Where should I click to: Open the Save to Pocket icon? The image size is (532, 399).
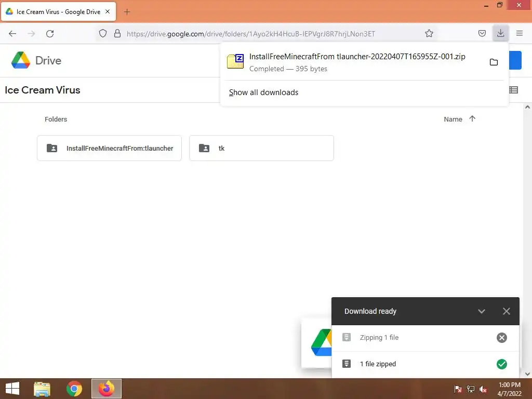coord(482,33)
